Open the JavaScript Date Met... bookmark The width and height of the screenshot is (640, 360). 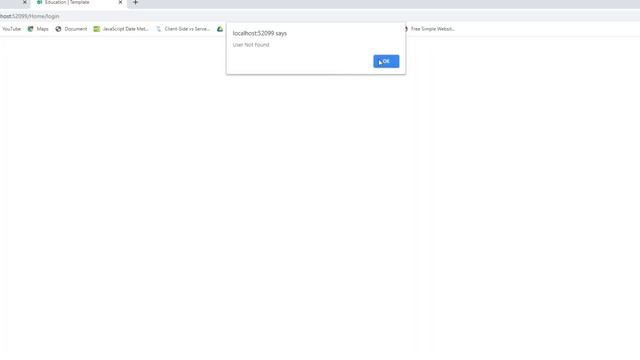[121, 29]
